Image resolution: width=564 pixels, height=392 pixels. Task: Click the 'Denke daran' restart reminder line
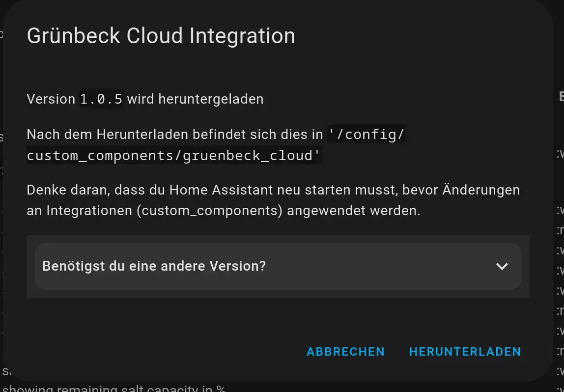point(273,190)
